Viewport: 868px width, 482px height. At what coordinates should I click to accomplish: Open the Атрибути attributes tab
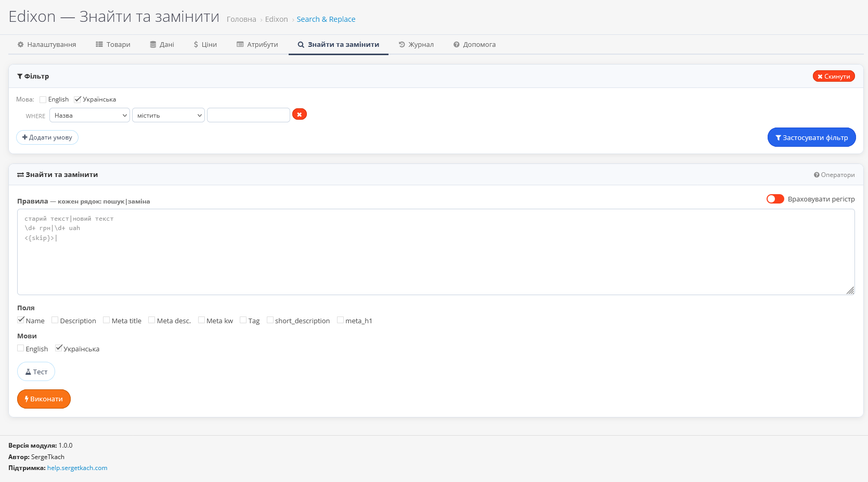click(257, 45)
